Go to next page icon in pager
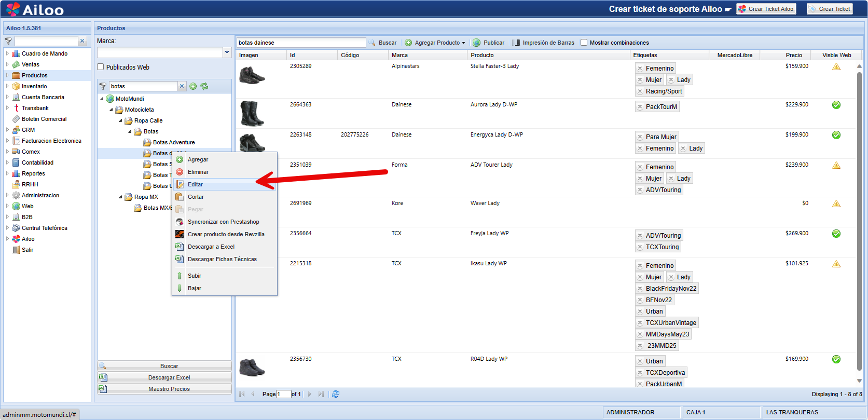Screen dimensions: 868x420 click(x=310, y=394)
